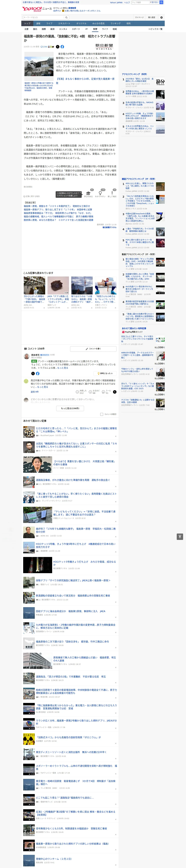The width and height of the screenshot is (186, 868).
Task: Open Yahoo! JAPAN link at page top
Action: coord(116,2)
